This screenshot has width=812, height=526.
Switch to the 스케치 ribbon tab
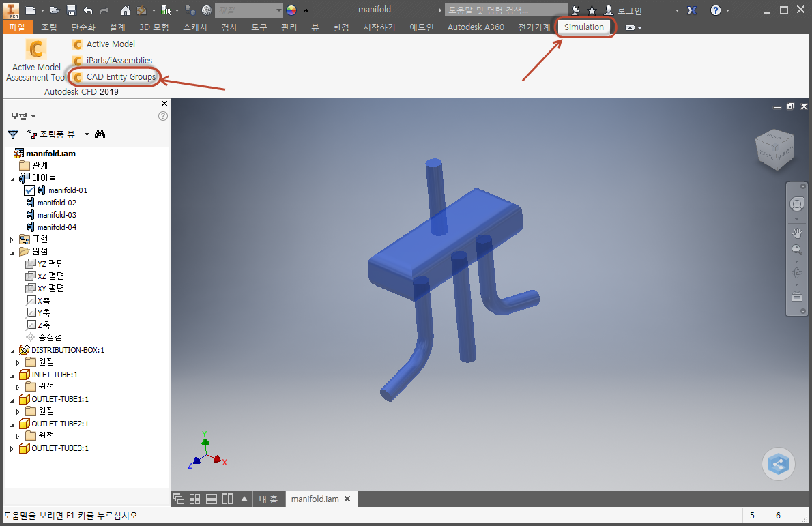pyautogui.click(x=194, y=27)
